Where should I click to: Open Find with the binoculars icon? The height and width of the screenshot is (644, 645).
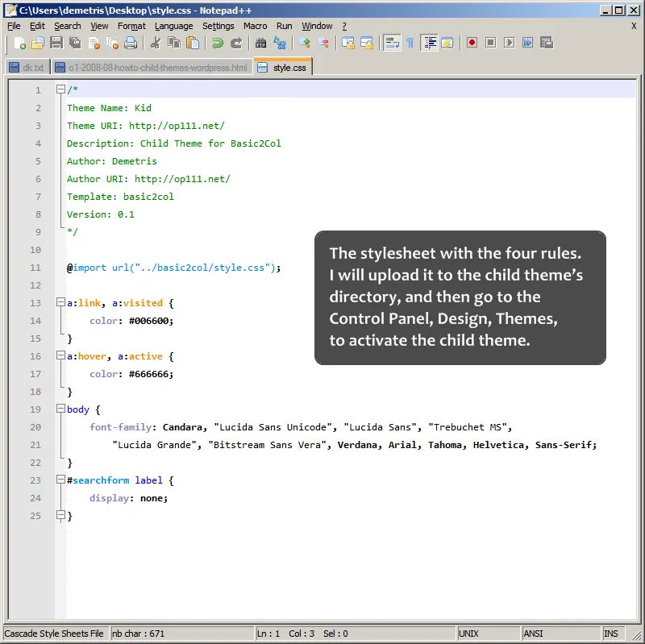pyautogui.click(x=260, y=43)
